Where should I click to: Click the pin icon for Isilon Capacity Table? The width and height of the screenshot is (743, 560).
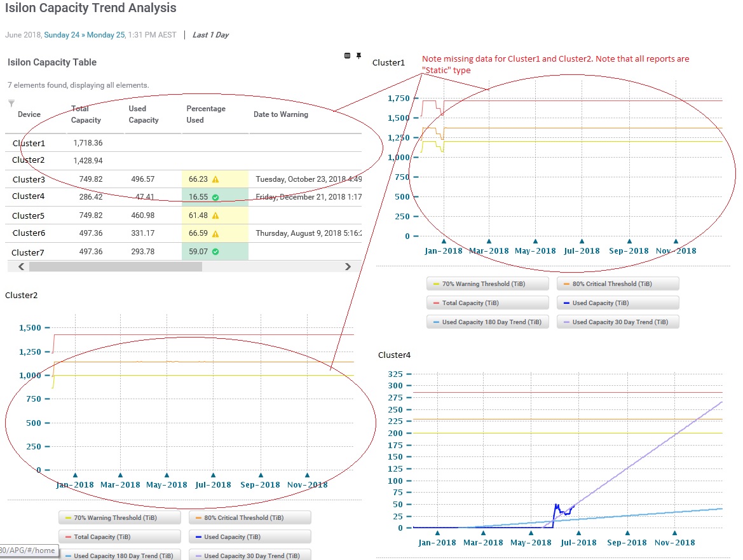(358, 56)
